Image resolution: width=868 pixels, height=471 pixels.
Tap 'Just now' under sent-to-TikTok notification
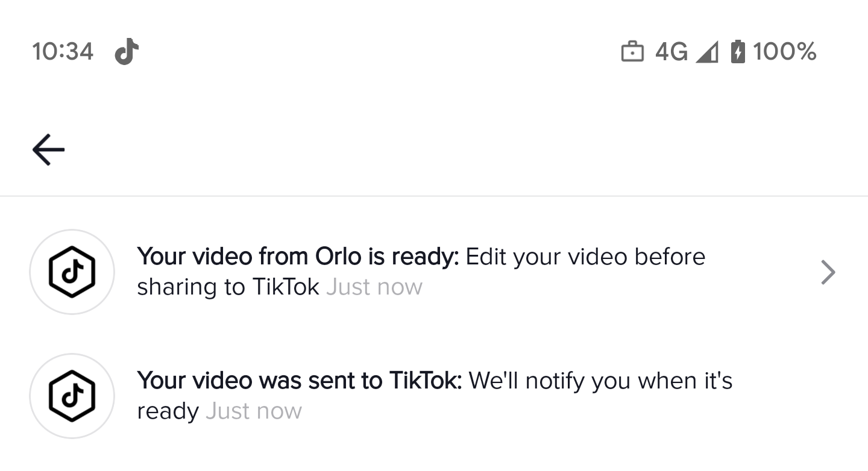tap(253, 411)
